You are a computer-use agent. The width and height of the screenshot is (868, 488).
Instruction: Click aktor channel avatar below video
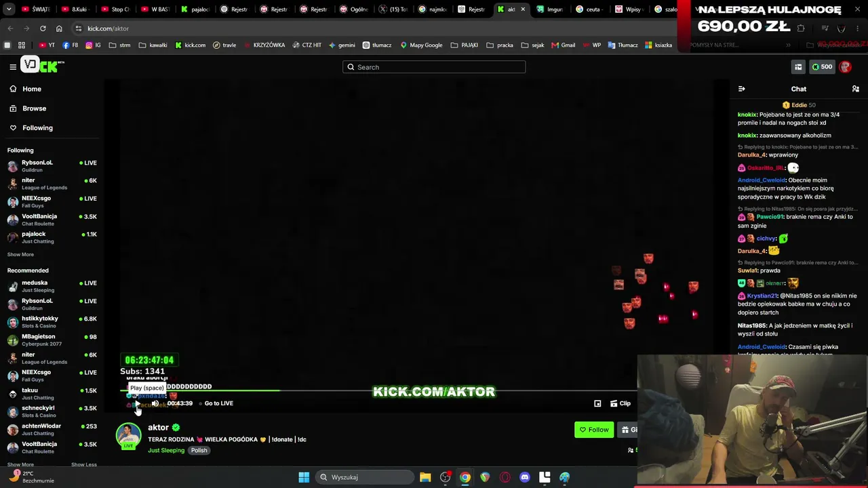click(x=129, y=435)
